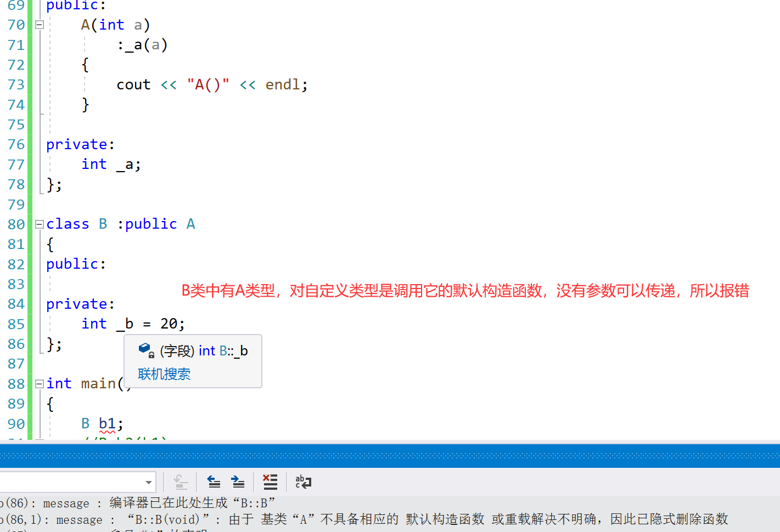Image resolution: width=780 pixels, height=532 pixels.
Task: Collapse the A(int a) constructor at line 70
Action: [x=39, y=24]
